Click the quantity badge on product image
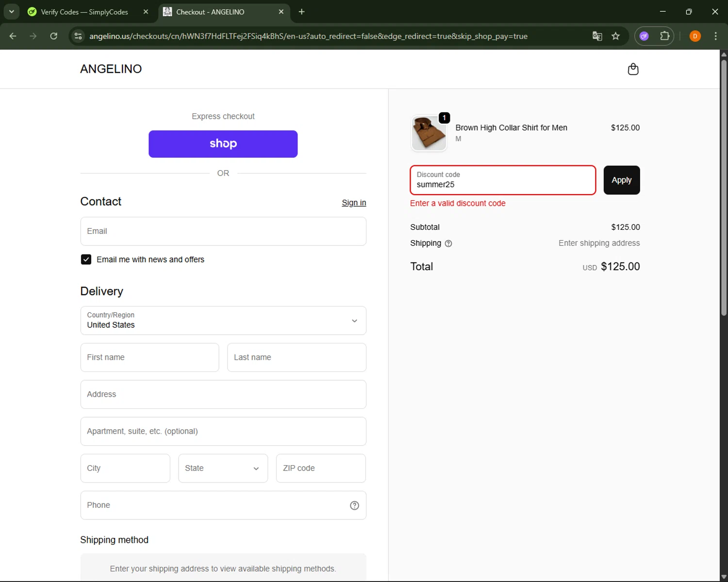728x582 pixels. tap(444, 118)
